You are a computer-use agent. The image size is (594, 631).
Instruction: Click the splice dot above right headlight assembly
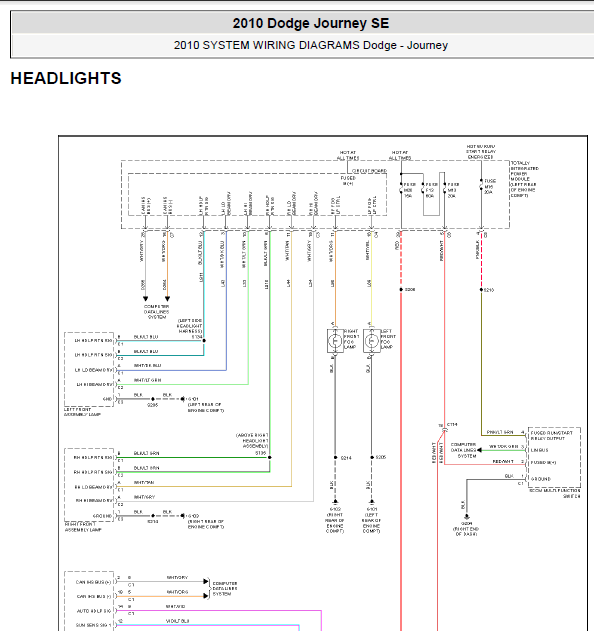pyautogui.click(x=270, y=458)
